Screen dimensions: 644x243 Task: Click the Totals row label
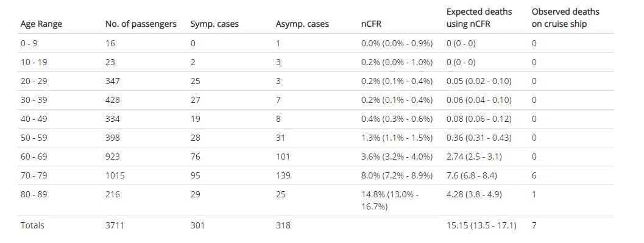[32, 225]
